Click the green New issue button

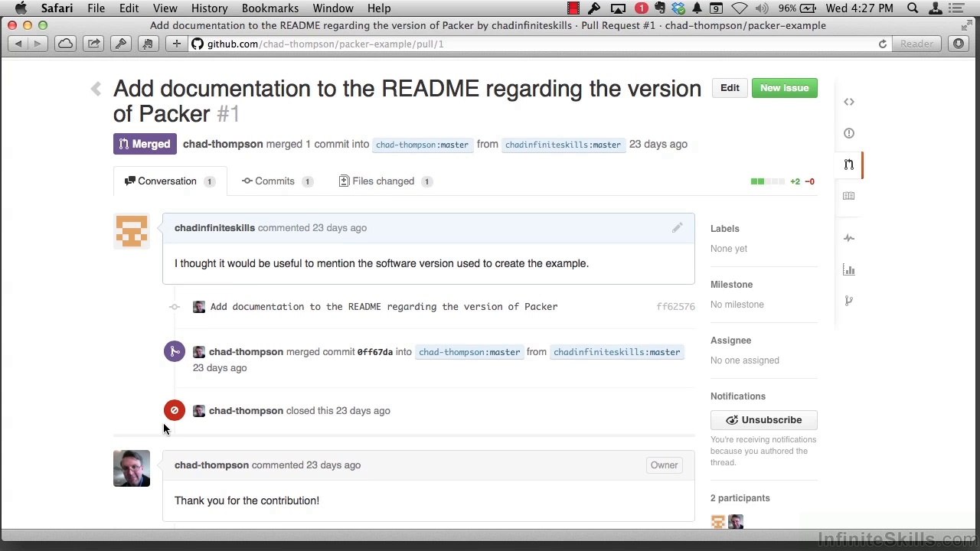pyautogui.click(x=785, y=88)
